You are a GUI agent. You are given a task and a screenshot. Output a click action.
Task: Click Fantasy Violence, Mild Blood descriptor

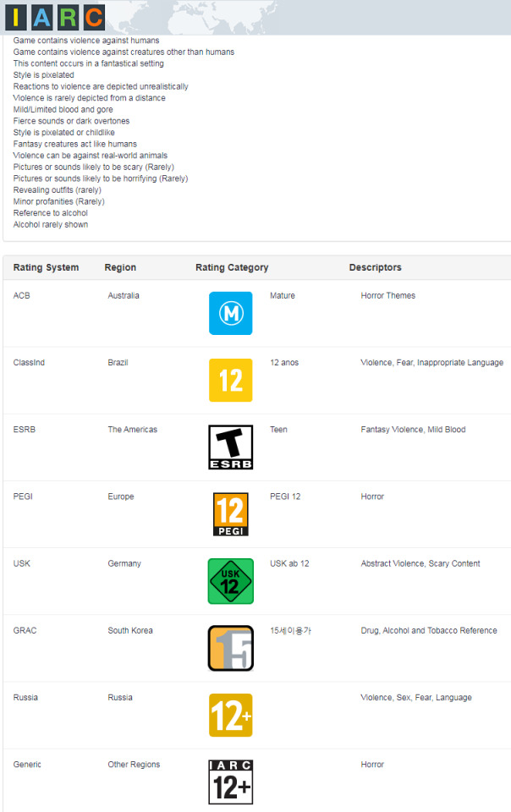[413, 430]
